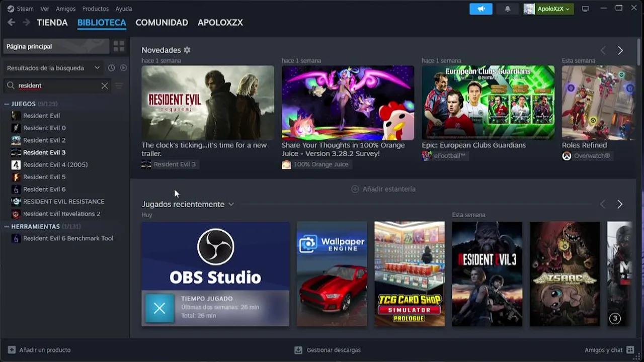Click Overwatch logo icon under news
This screenshot has width=644, height=362.
coord(567,156)
